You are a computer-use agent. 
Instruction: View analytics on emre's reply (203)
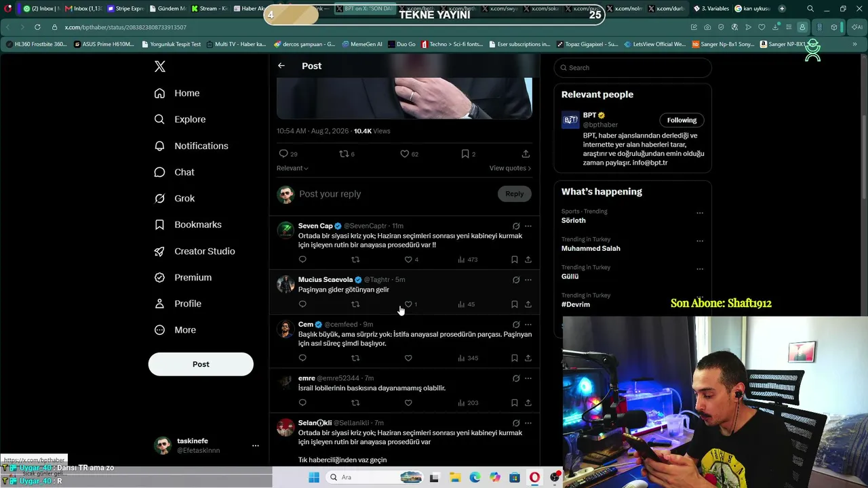click(x=467, y=403)
